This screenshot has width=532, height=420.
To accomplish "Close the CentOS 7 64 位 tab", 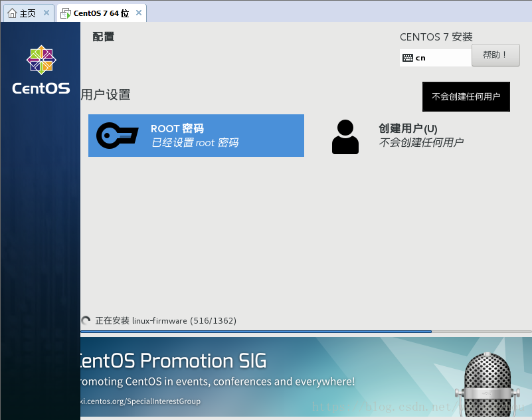I will point(138,13).
